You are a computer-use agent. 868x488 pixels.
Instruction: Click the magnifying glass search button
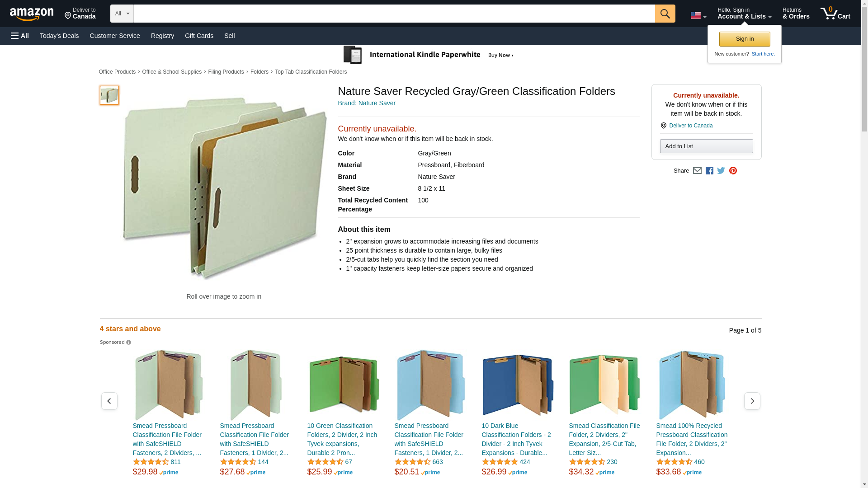(665, 14)
